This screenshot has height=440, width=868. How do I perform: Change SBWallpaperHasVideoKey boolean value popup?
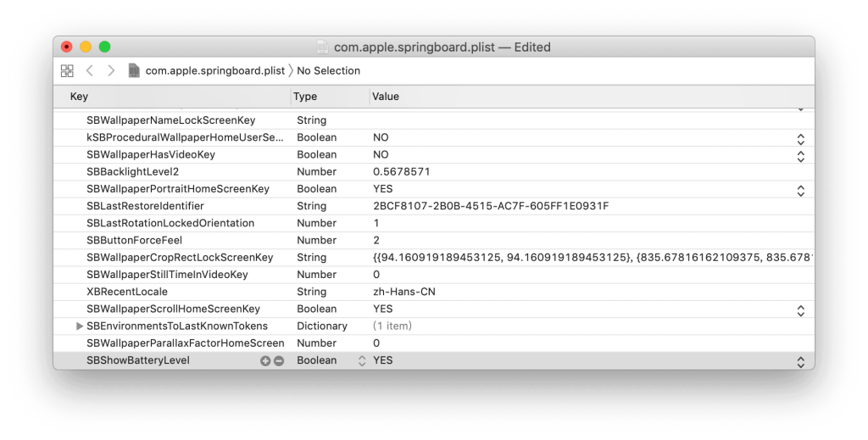click(800, 155)
